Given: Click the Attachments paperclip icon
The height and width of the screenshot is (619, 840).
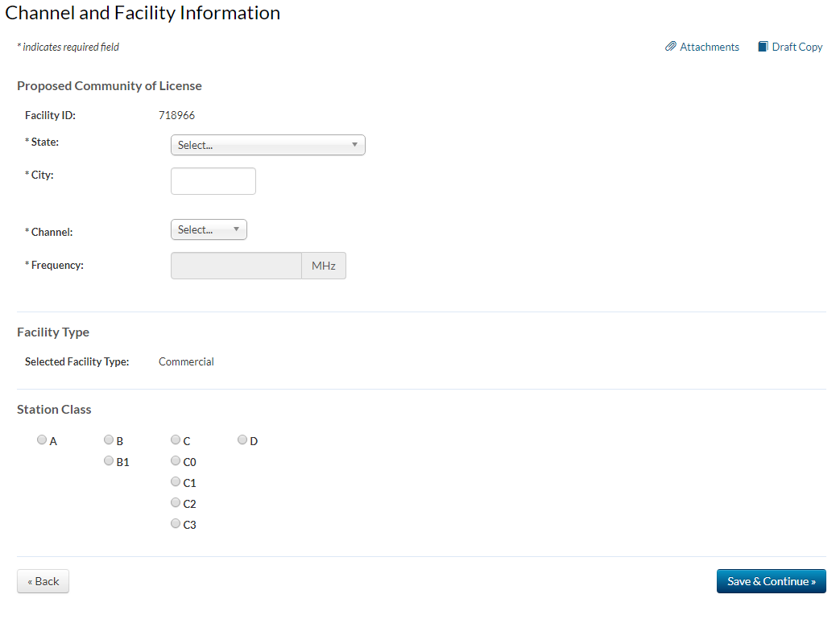Looking at the screenshot, I should coord(670,47).
